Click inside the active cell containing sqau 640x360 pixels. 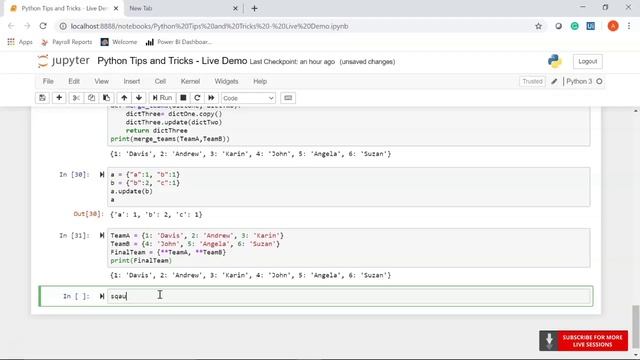point(349,296)
